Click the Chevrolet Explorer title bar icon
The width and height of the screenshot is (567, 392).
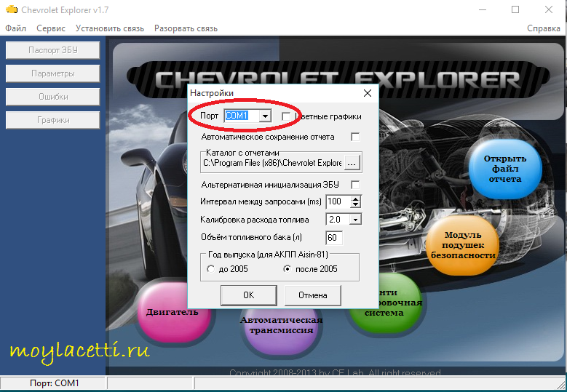tap(11, 9)
